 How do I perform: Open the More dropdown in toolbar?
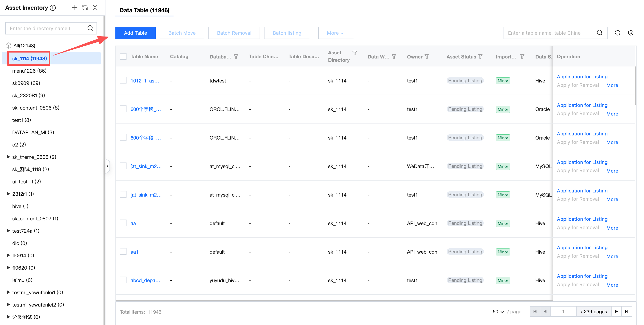coord(336,33)
